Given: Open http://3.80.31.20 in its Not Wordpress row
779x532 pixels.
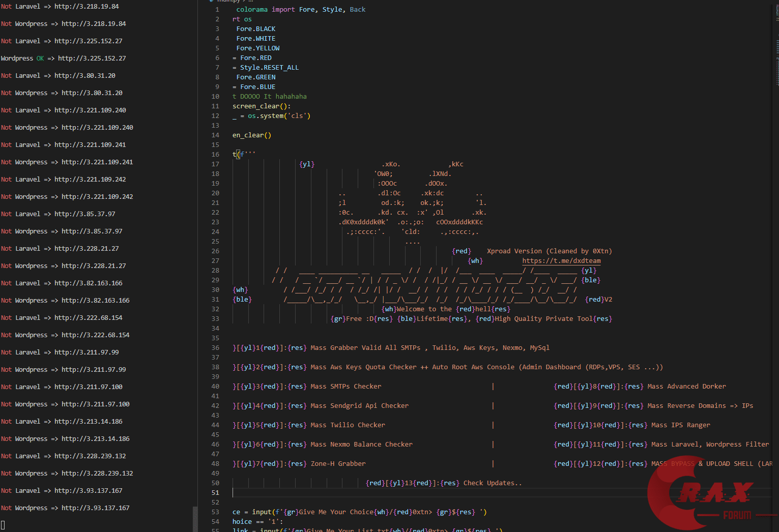Looking at the screenshot, I should tap(92, 93).
